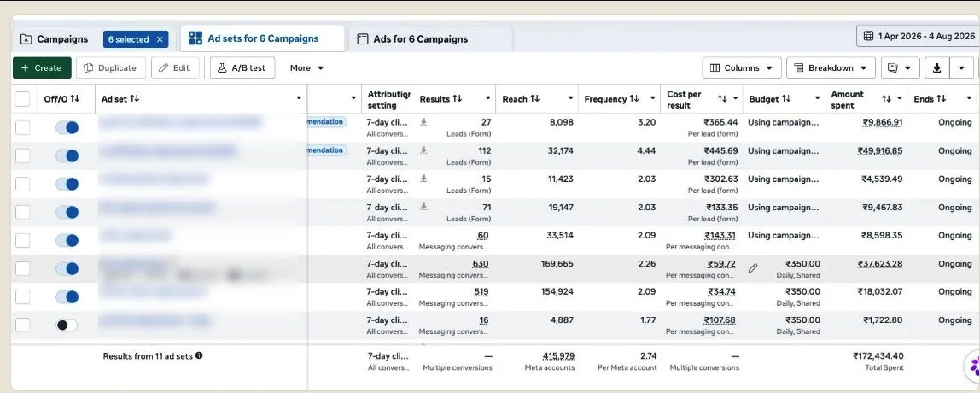Toggle off ad set with ₹4,539.49 spent
Image resolution: width=980 pixels, height=393 pixels.
tap(67, 184)
